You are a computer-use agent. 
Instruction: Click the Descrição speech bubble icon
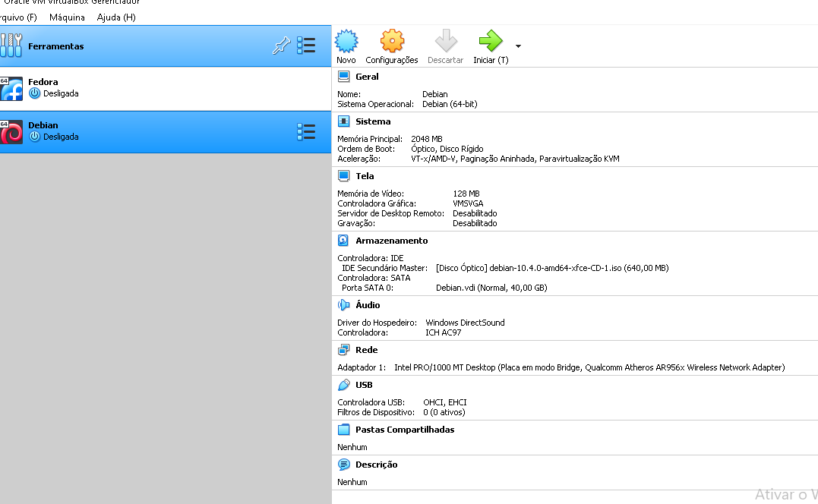click(x=343, y=465)
